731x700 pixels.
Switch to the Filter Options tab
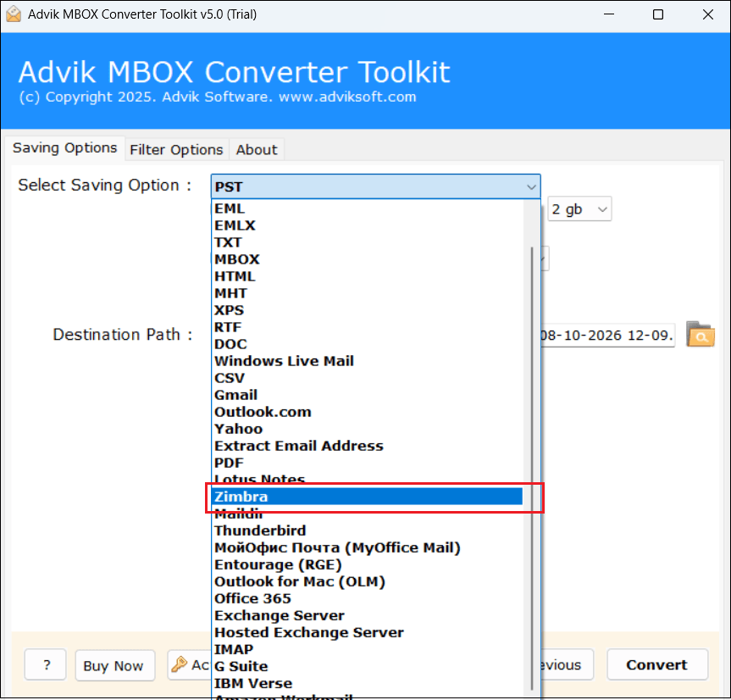[177, 150]
